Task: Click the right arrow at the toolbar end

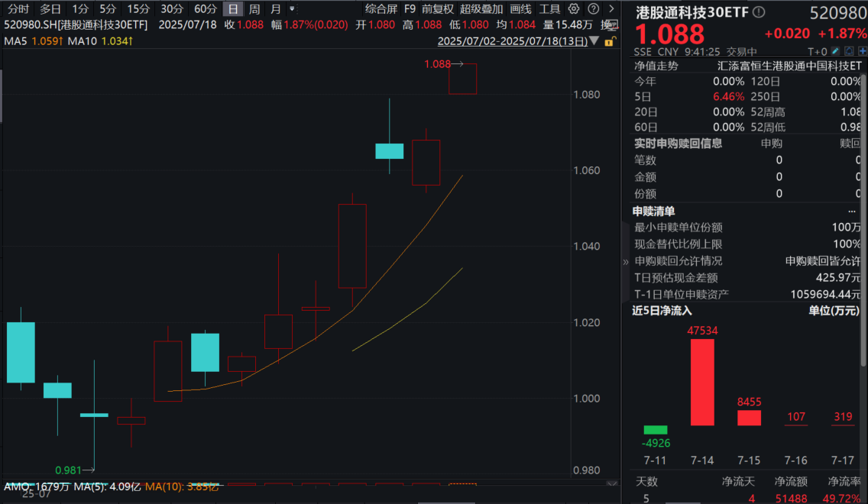Action: point(611,8)
